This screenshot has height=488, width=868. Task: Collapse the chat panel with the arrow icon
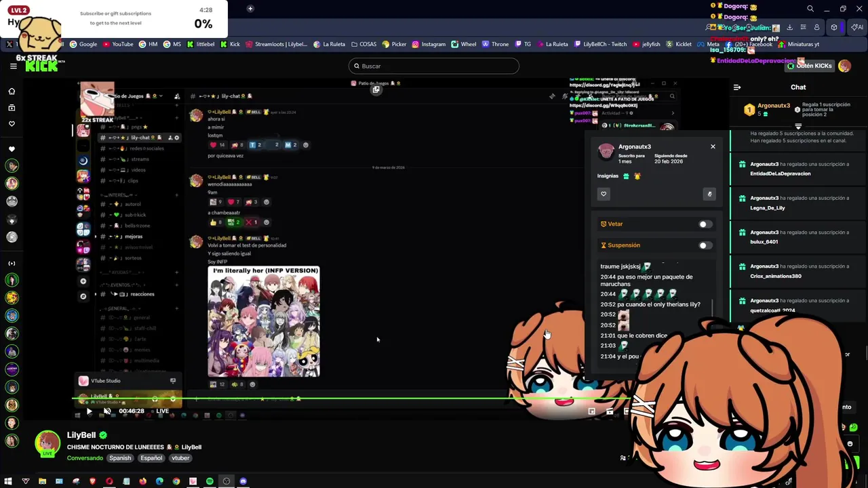[737, 87]
